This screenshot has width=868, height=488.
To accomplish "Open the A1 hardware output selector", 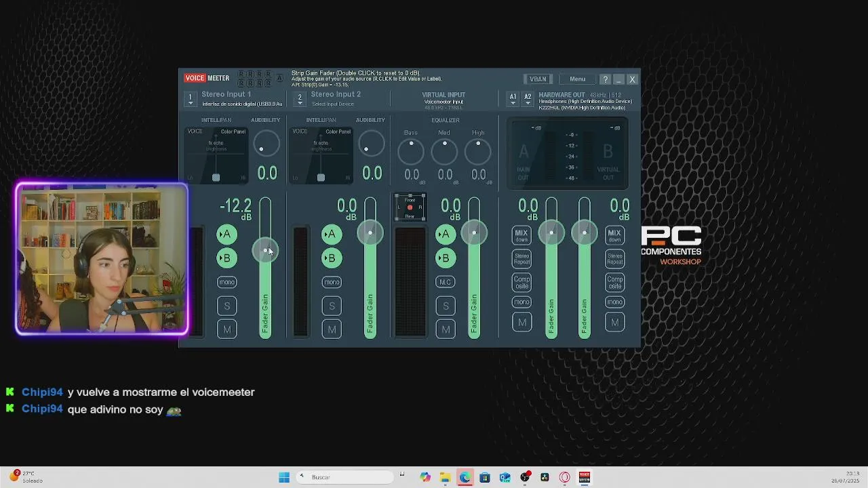I will [x=513, y=99].
